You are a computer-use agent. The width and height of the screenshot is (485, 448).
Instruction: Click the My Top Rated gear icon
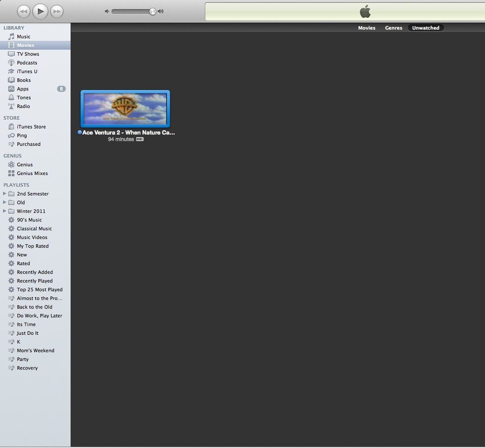tap(11, 246)
